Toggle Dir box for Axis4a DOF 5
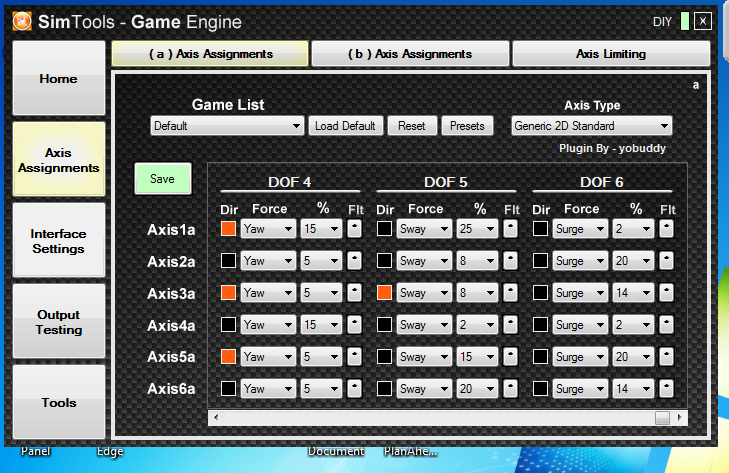Viewport: 729px width, 473px height. pyautogui.click(x=384, y=325)
